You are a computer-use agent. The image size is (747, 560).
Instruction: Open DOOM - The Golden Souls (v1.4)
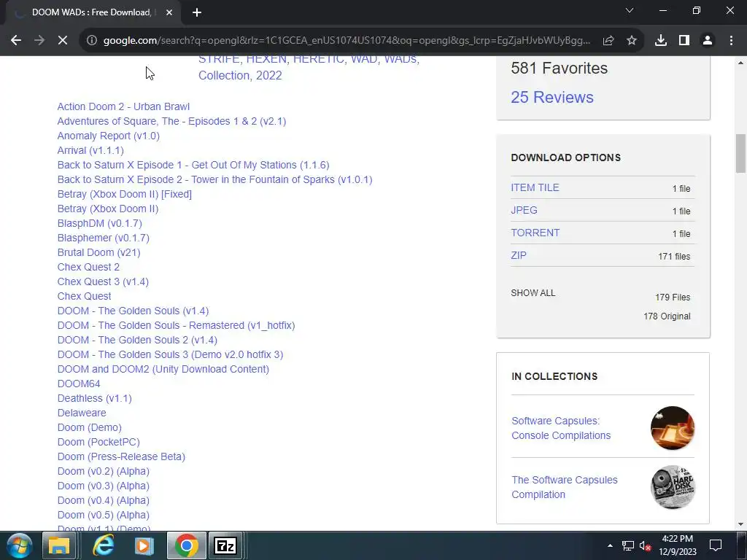[133, 311]
